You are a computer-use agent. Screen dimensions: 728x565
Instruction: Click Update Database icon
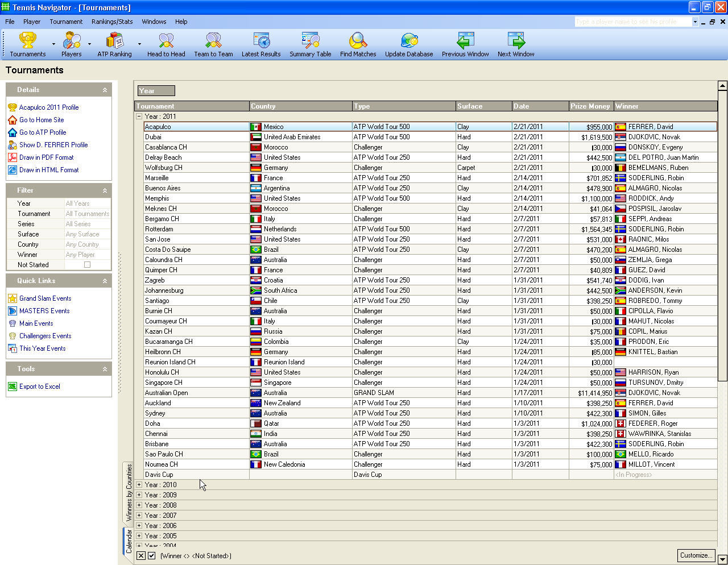[409, 44]
